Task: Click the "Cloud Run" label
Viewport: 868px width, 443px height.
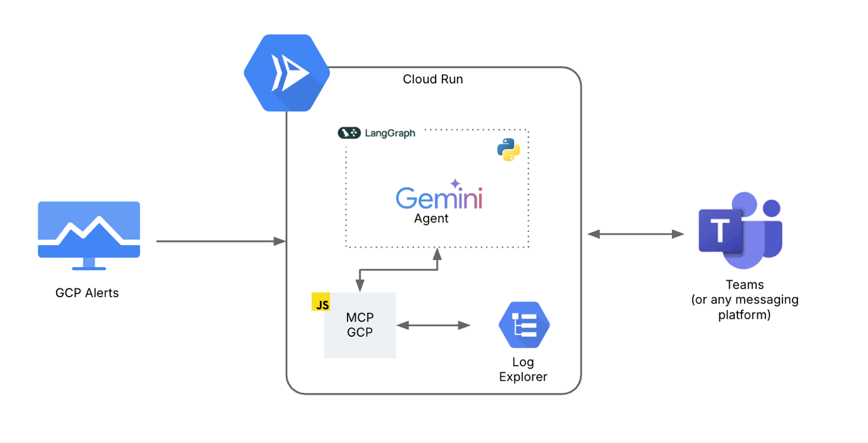Action: [433, 80]
